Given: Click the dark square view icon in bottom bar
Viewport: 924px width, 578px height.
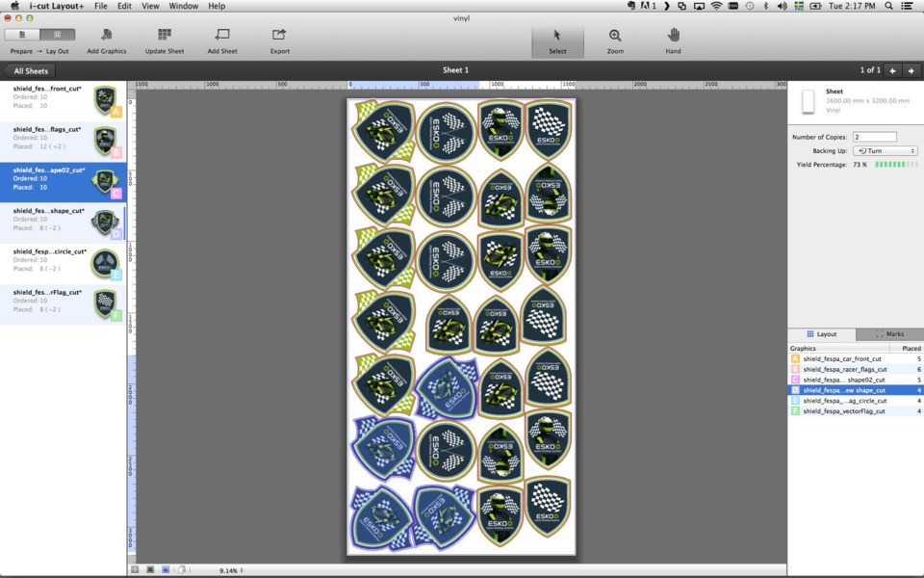Looking at the screenshot, I should click(150, 569).
